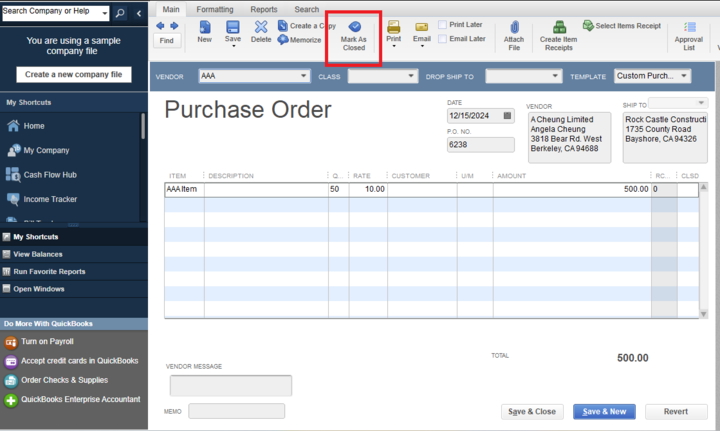Screen dimensions: 720x431
Task: Switch to the Main tab
Action: point(171,9)
